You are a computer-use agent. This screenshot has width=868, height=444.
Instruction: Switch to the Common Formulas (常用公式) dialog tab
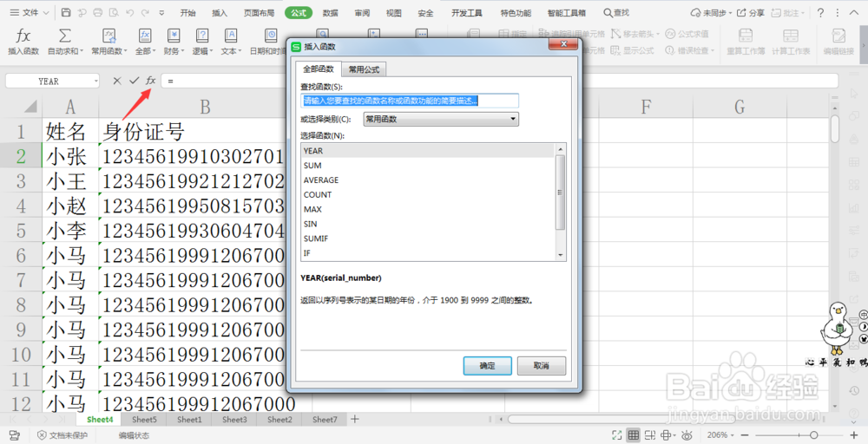click(364, 69)
